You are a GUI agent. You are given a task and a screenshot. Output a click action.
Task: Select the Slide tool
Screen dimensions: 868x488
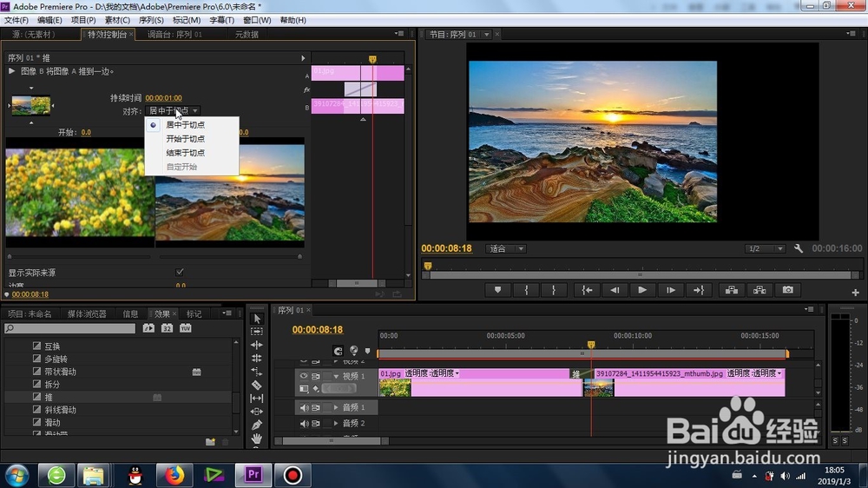coord(257,412)
